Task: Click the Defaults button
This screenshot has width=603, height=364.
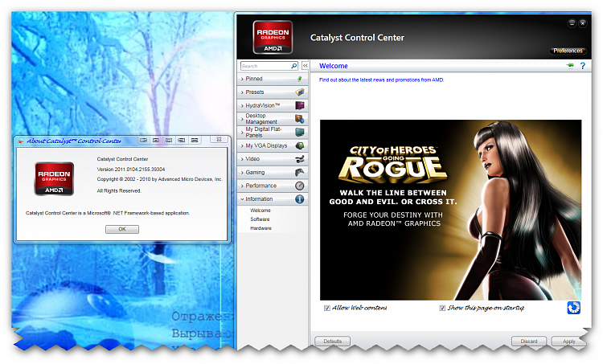Action: (x=333, y=342)
